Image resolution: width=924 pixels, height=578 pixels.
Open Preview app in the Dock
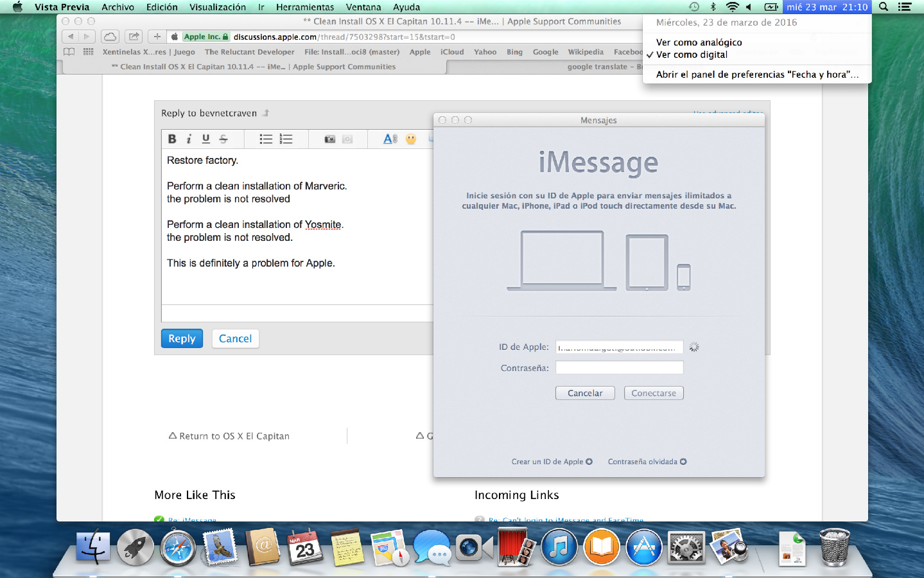729,547
